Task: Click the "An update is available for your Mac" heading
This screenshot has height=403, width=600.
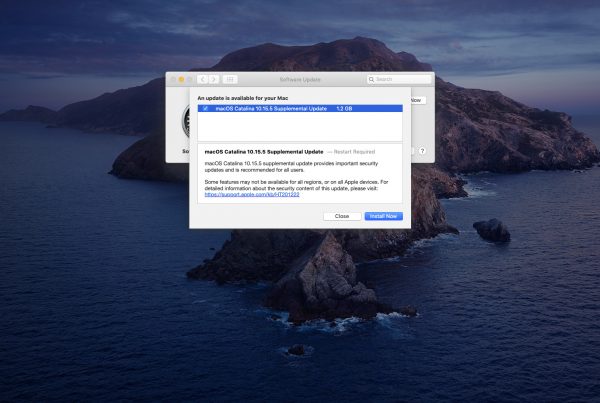Action: pyautogui.click(x=243, y=98)
